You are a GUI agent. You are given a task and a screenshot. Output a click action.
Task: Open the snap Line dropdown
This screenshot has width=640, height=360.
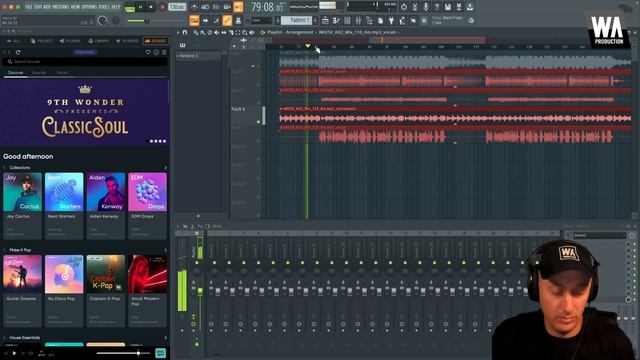261,20
